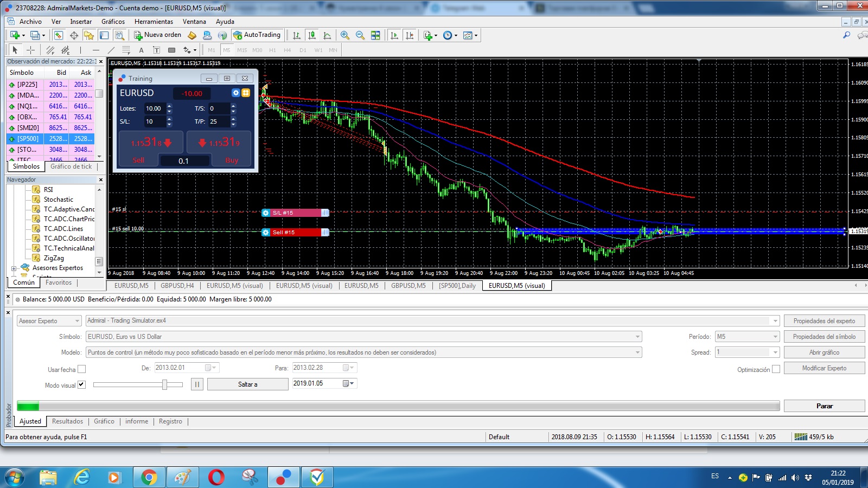Expand the Período M5 dropdown
Screen dimensions: 868x488
775,337
